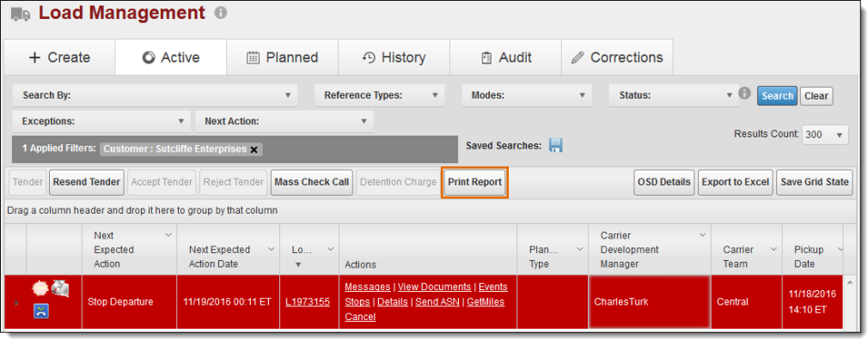The width and height of the screenshot is (868, 339).
Task: Click the Print Report button
Action: pyautogui.click(x=475, y=182)
